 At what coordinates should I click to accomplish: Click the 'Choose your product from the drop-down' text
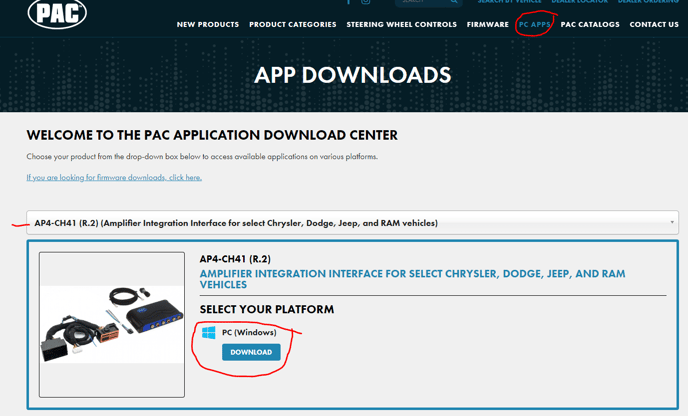coord(202,157)
